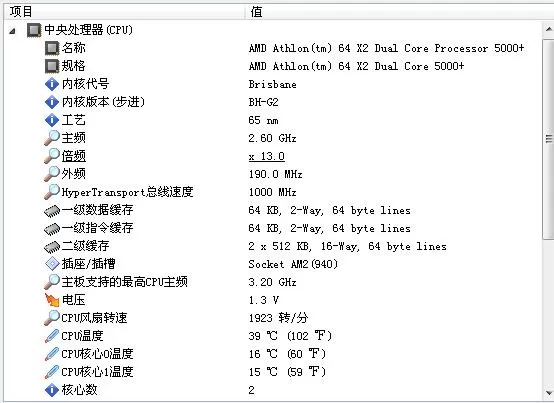The height and width of the screenshot is (403, 554).
Task: Collapse the 中央处理器(CPU) tree node
Action: point(13,31)
